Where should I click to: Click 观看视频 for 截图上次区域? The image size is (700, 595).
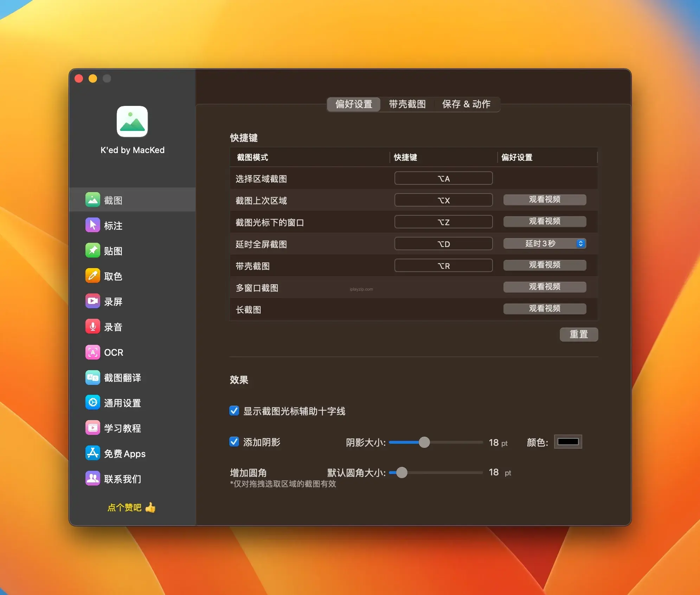[545, 200]
